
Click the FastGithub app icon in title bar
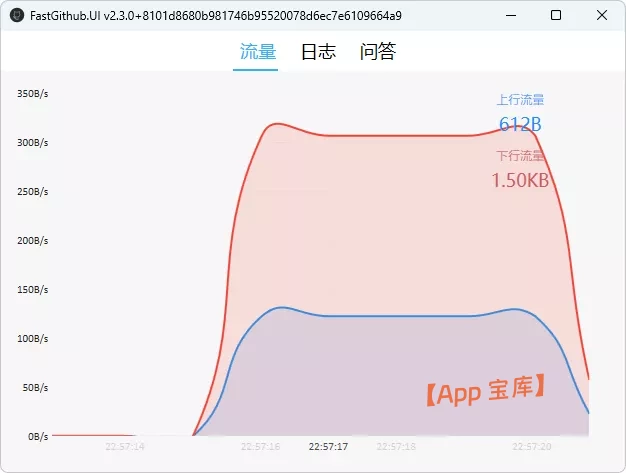17,16
